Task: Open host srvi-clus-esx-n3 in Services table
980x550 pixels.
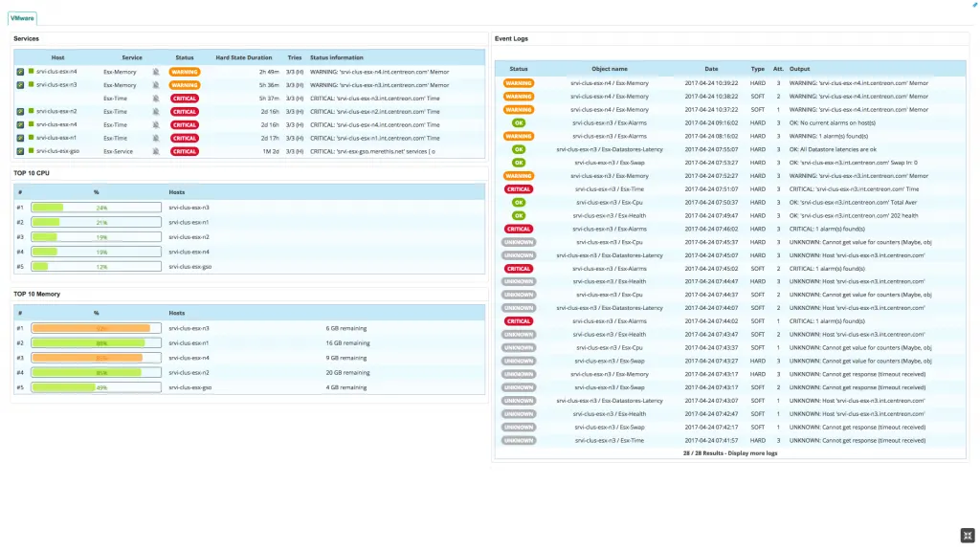Action: click(x=56, y=85)
